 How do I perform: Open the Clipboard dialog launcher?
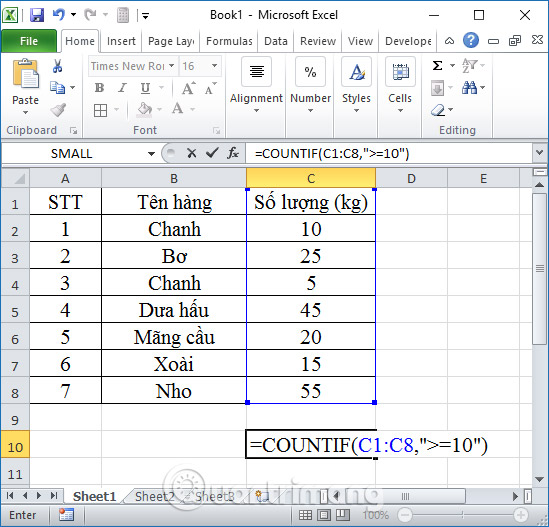73,131
